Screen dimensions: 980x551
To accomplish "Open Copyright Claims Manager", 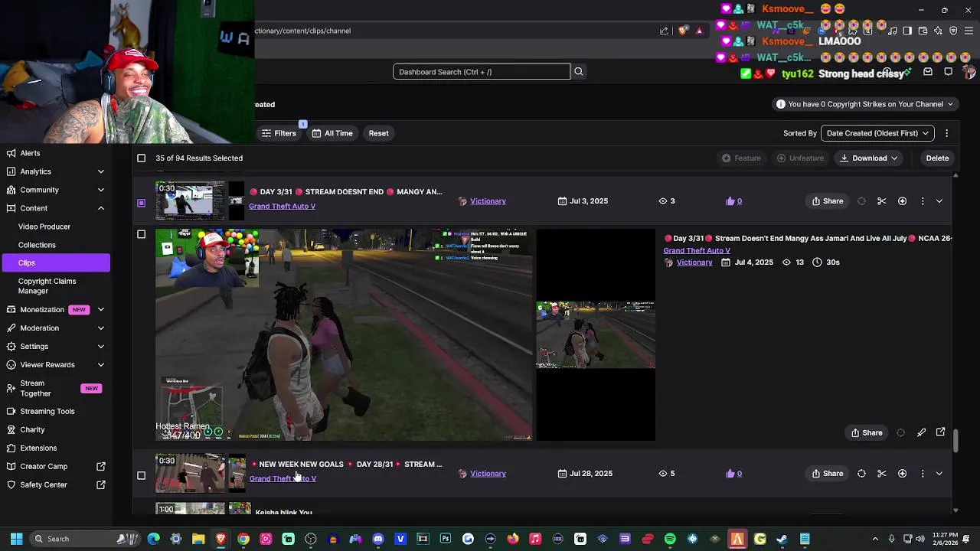I will (47, 285).
